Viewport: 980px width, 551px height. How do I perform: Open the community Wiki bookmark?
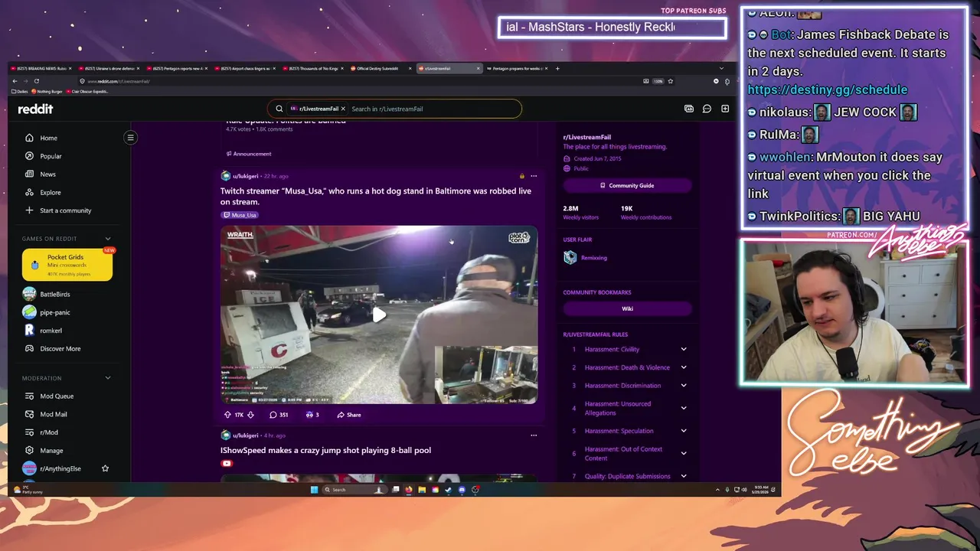coord(627,308)
